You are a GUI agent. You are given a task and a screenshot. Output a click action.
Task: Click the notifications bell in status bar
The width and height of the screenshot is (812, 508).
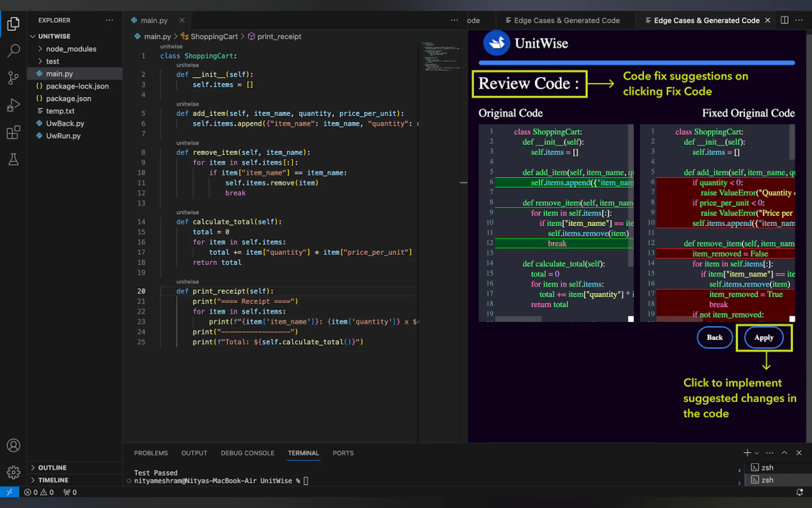(800, 492)
